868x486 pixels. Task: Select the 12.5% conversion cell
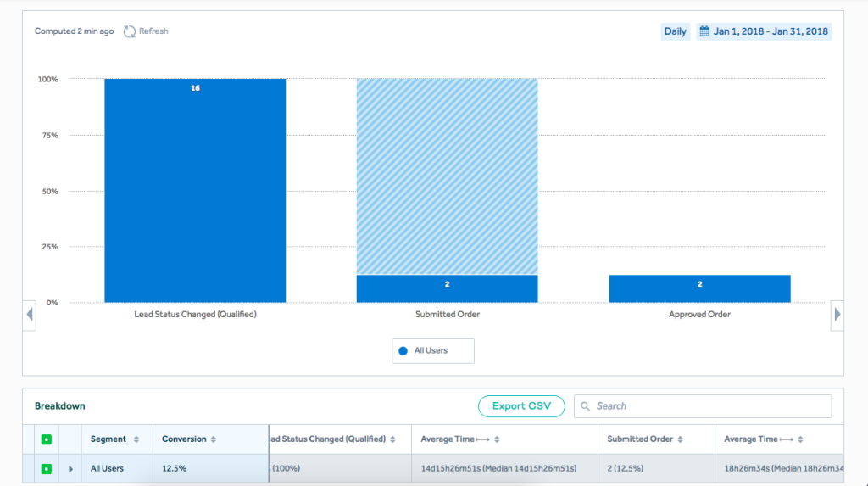(210, 469)
